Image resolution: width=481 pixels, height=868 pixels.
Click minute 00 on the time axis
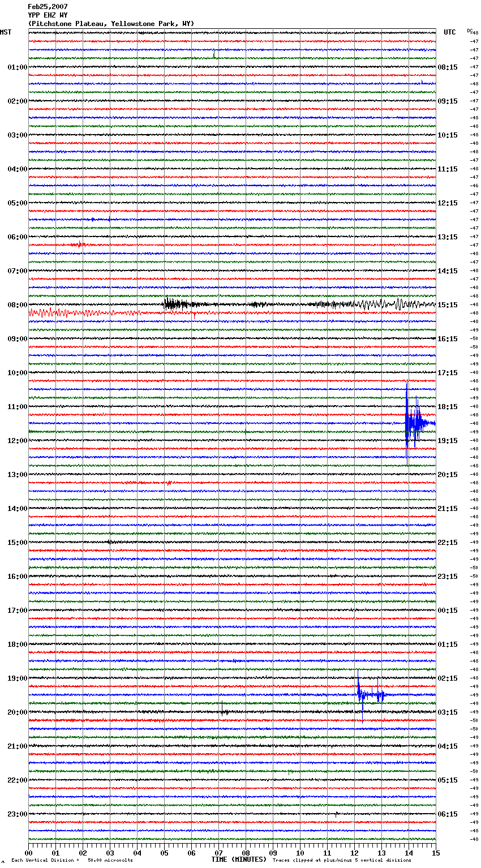pos(29,853)
